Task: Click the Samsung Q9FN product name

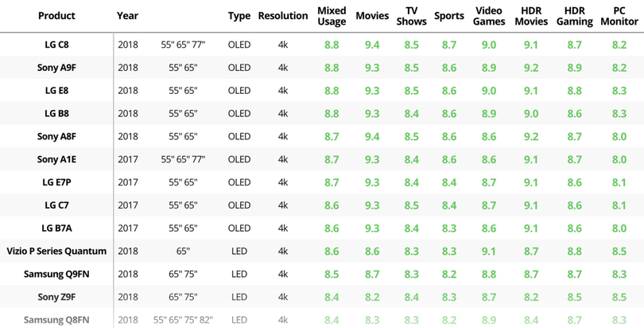Action: tap(56, 275)
